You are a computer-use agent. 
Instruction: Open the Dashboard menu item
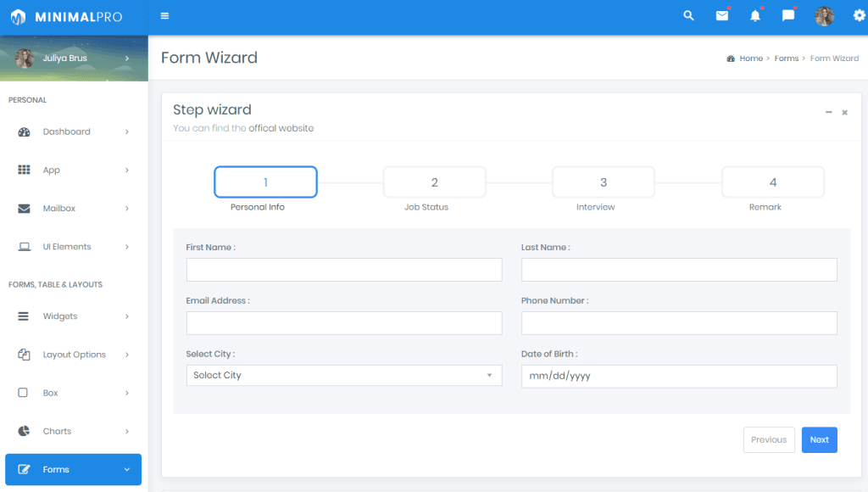click(x=74, y=131)
